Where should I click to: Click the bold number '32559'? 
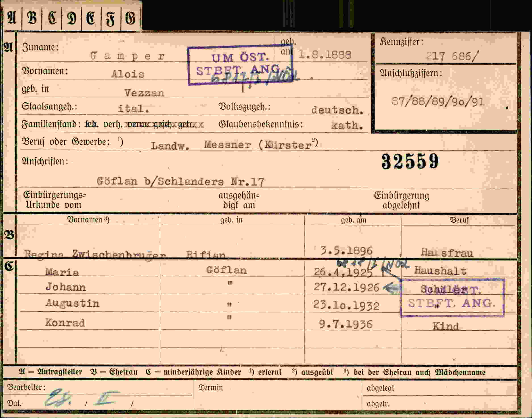410,161
